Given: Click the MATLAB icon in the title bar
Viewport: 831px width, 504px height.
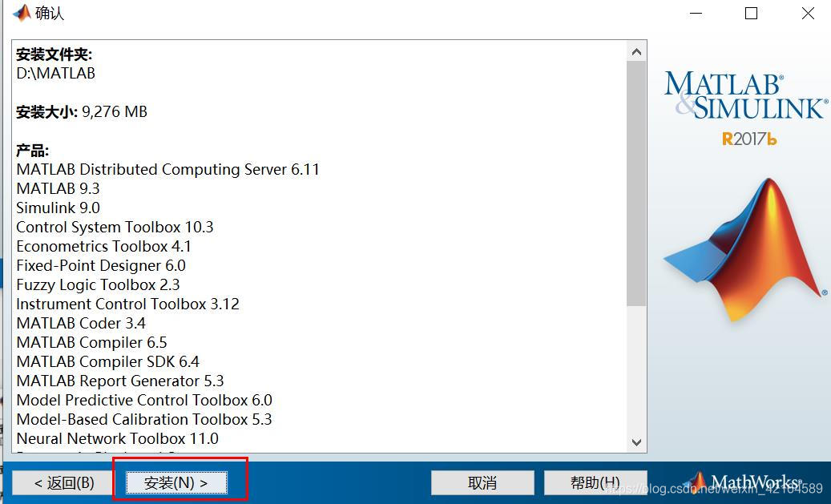Looking at the screenshot, I should (x=22, y=14).
